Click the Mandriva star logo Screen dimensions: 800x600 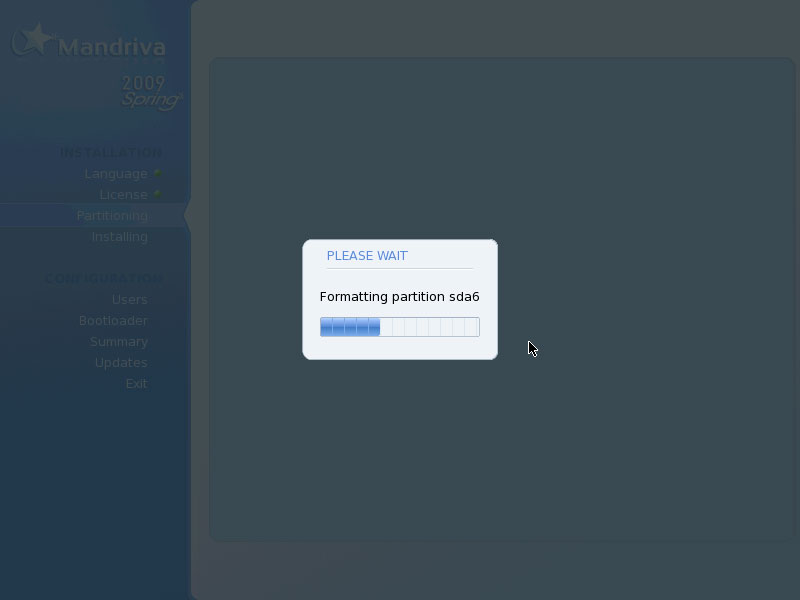pos(32,39)
